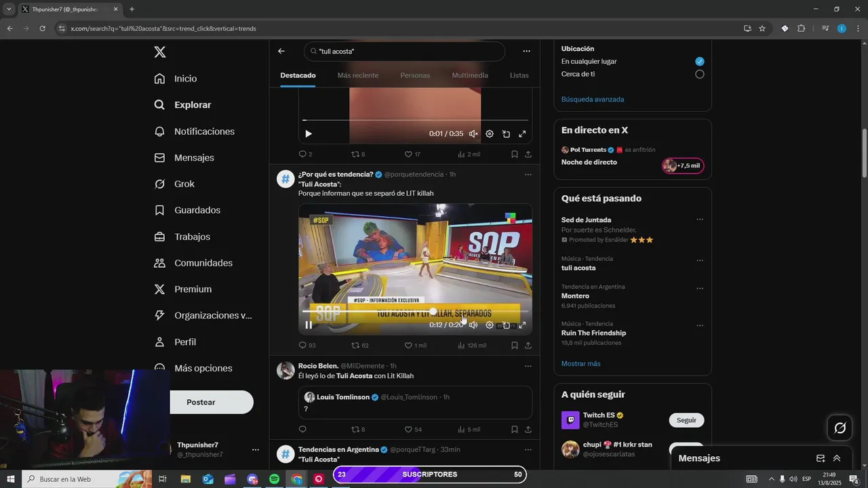Screen dimensions: 868x488
Task: Switch to the Personas tab
Action: [x=415, y=75]
